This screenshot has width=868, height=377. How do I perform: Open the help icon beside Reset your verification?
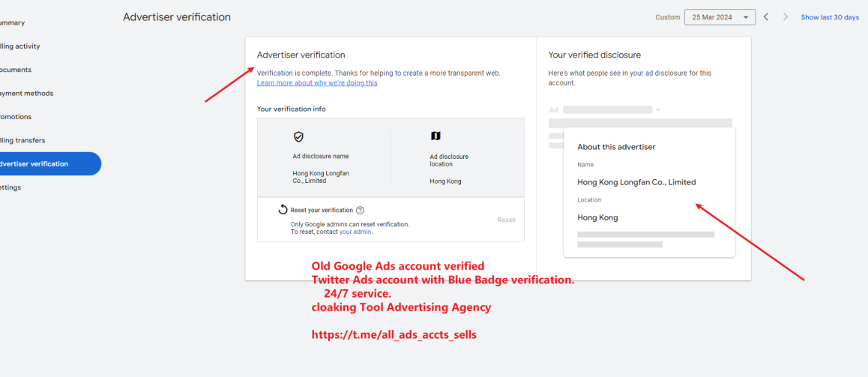(361, 211)
